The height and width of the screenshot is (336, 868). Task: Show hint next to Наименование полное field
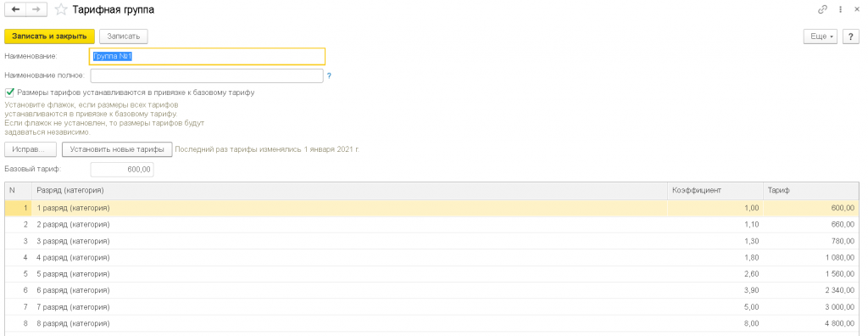(329, 76)
